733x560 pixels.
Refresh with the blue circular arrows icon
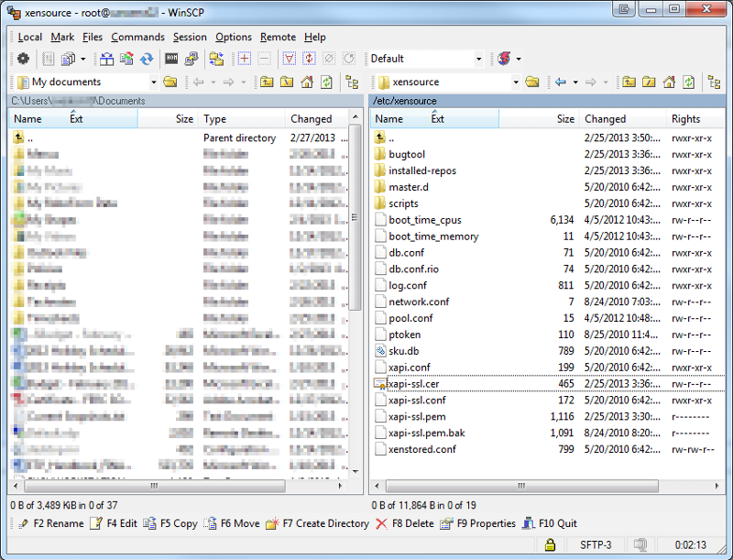(x=147, y=59)
